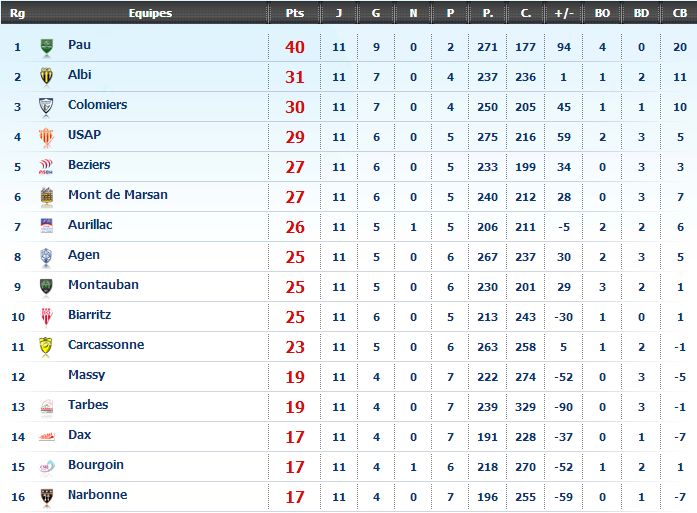697x513 pixels.
Task: Open the Massy team link
Action: coord(87,375)
